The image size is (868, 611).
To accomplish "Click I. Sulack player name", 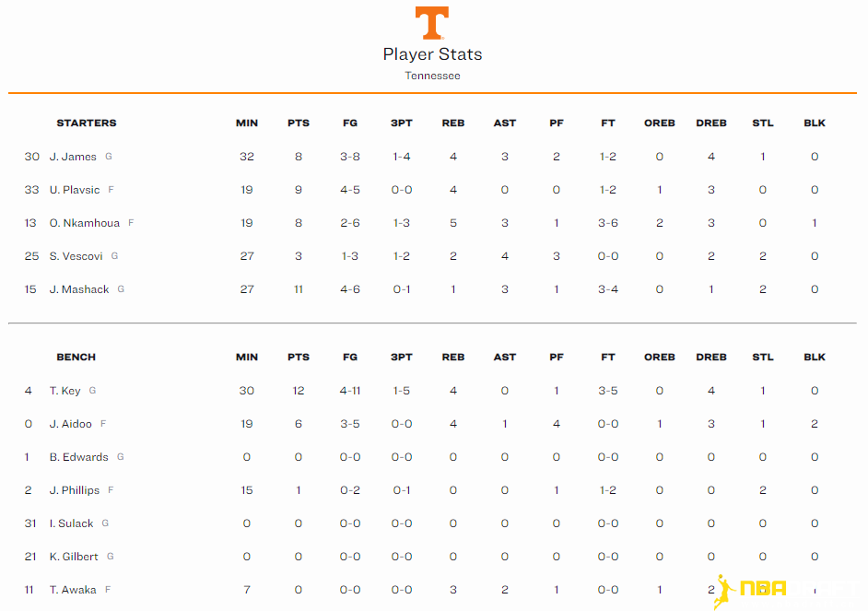I will 71,523.
